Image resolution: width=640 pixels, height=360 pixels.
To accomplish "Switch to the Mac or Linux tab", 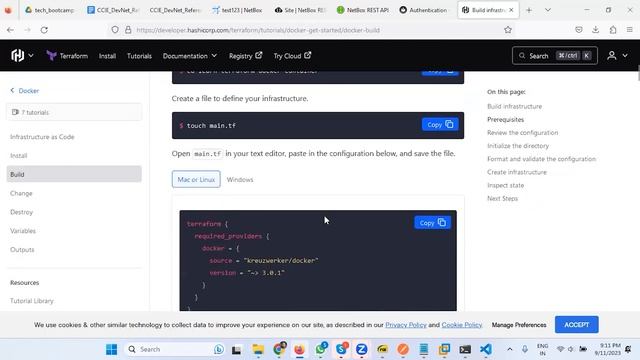I will (196, 179).
